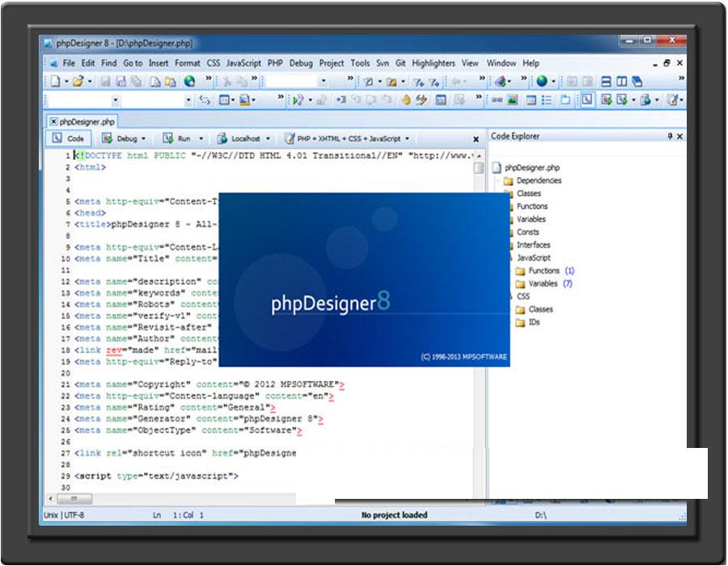Open the Project menu
The width and height of the screenshot is (728, 566).
pyautogui.click(x=332, y=62)
